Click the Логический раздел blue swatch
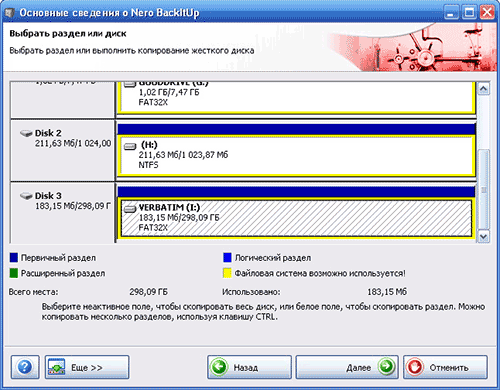The height and width of the screenshot is (390, 500). 227,258
